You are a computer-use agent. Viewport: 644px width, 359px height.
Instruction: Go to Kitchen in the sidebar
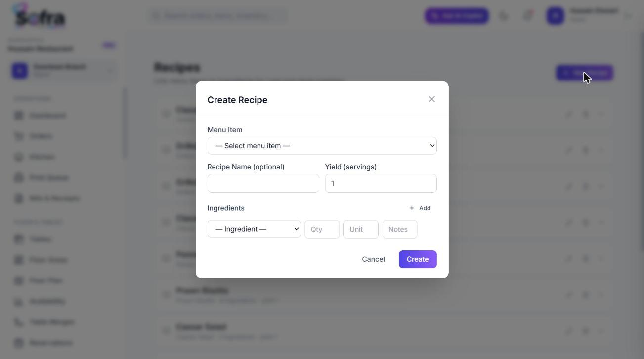(42, 157)
